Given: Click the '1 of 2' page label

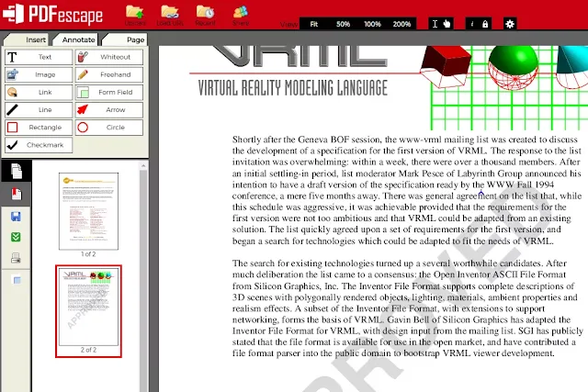Looking at the screenshot, I should [88, 254].
